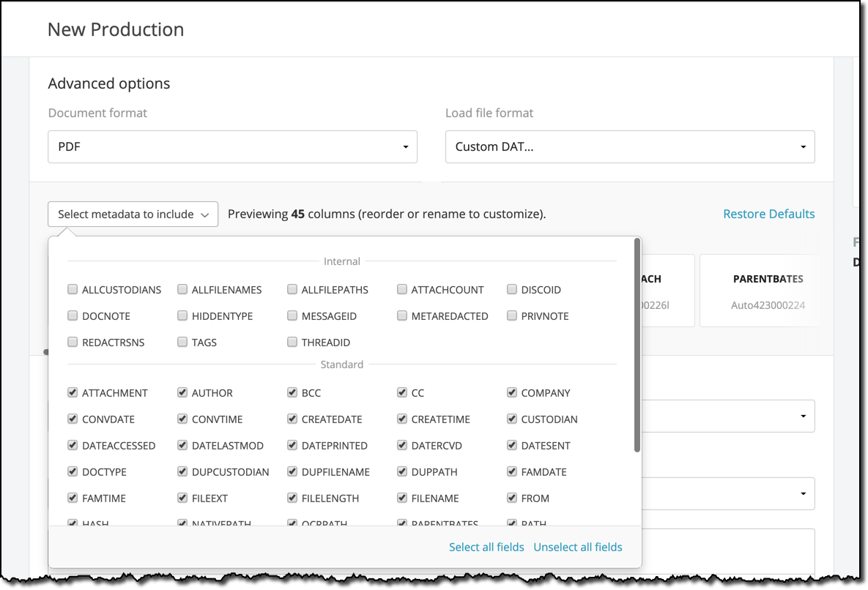Enable the ALLCUSTODIANS checkbox
Screen dimensions: 868x590
pyautogui.click(x=73, y=290)
